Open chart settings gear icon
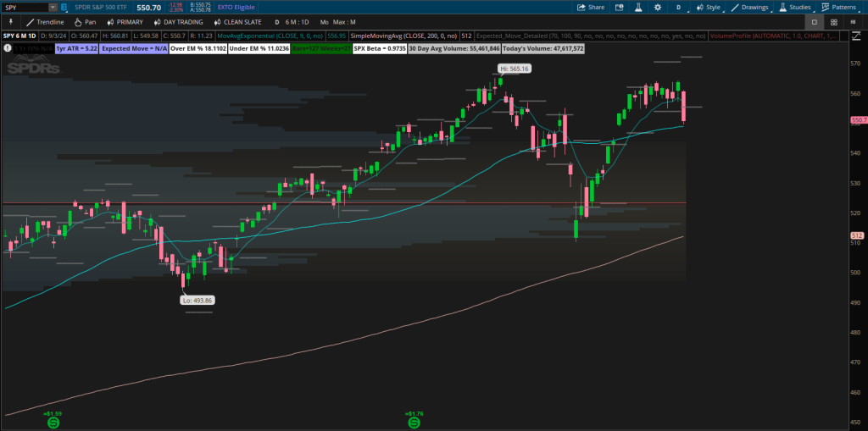The height and width of the screenshot is (431, 868). pyautogui.click(x=657, y=7)
